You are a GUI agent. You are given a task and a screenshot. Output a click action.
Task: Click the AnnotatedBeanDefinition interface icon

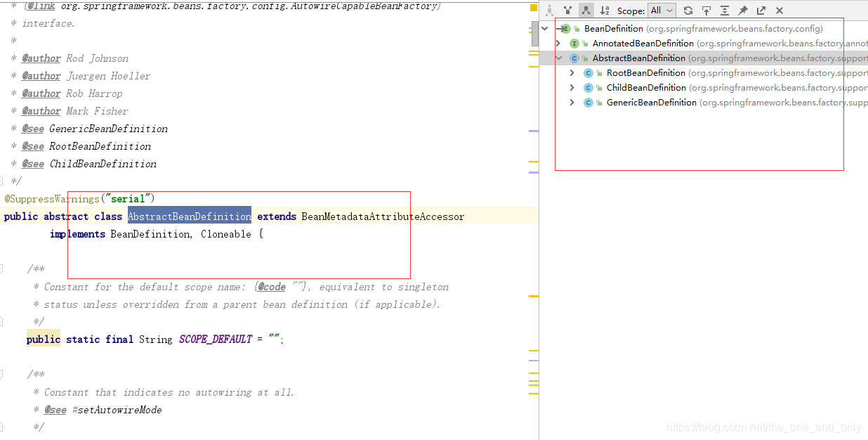574,44
